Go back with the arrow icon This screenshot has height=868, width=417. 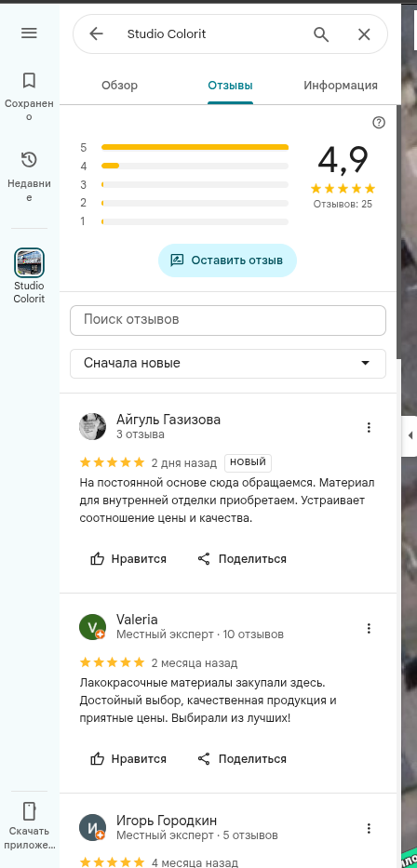point(97,33)
